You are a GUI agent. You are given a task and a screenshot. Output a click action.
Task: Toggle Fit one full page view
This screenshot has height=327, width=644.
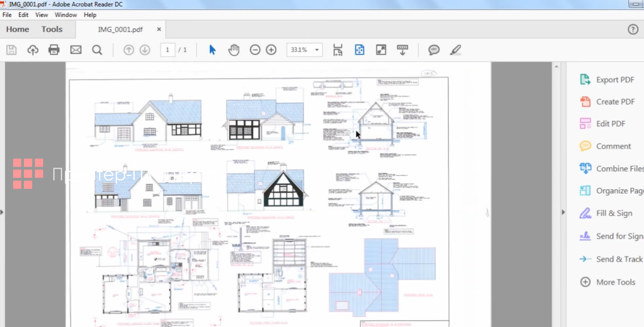[359, 50]
